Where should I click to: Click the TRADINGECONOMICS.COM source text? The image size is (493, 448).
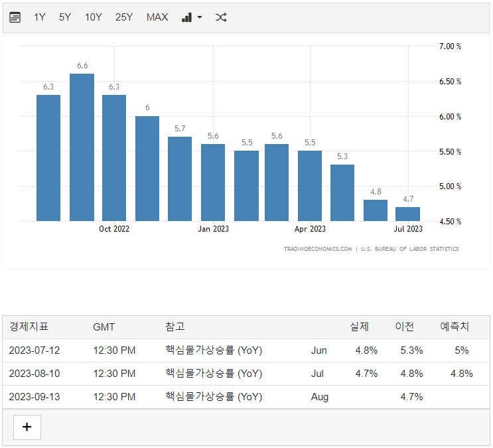(x=318, y=249)
